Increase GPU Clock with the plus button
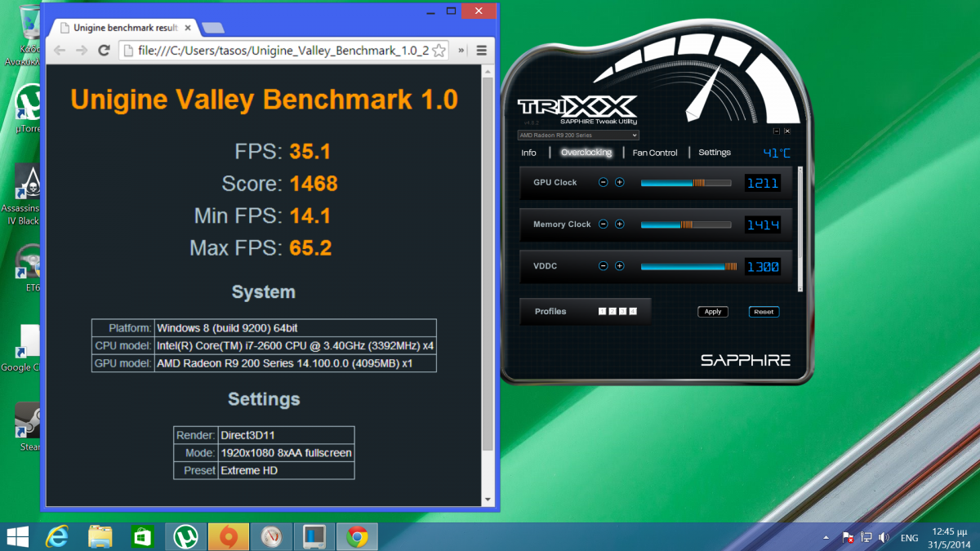980x551 pixels. click(620, 182)
